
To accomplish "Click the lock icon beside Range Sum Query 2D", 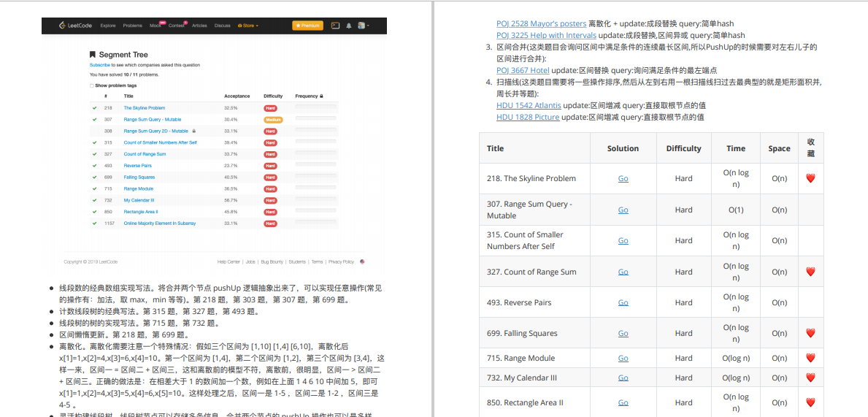I will pos(193,131).
